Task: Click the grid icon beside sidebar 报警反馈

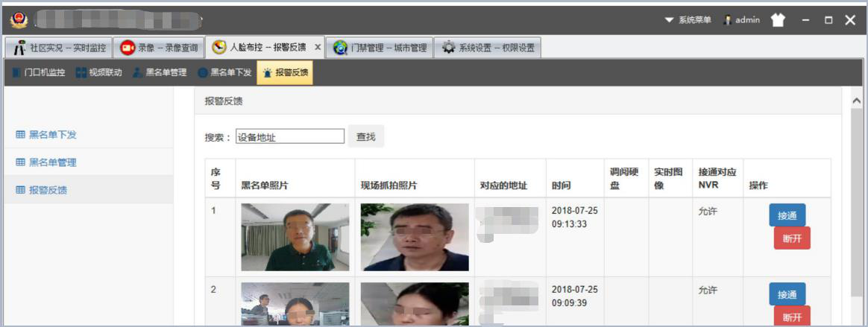Action: 20,190
